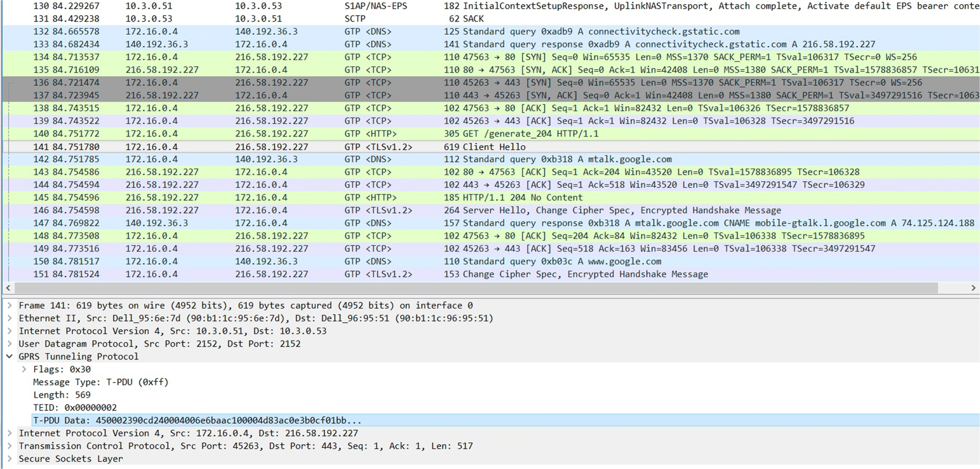The width and height of the screenshot is (980, 469).
Task: Expand Internet Protocol Src 172.16.0.4 section
Action: pos(9,433)
